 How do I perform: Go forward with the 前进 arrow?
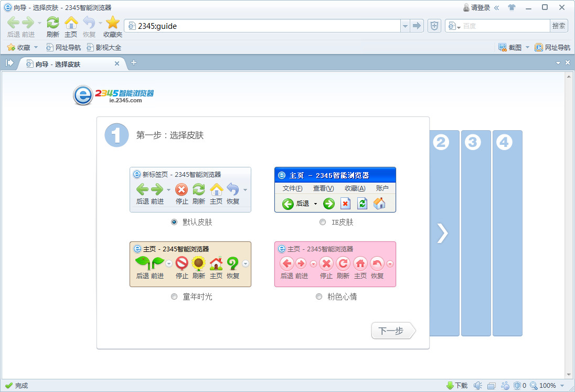click(x=28, y=23)
